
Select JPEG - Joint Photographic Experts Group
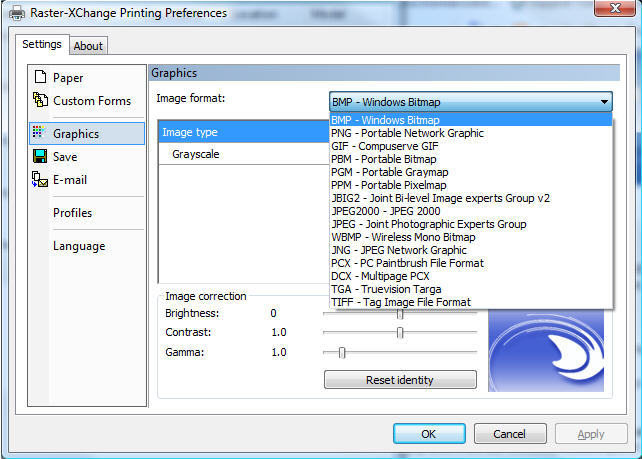click(x=471, y=224)
